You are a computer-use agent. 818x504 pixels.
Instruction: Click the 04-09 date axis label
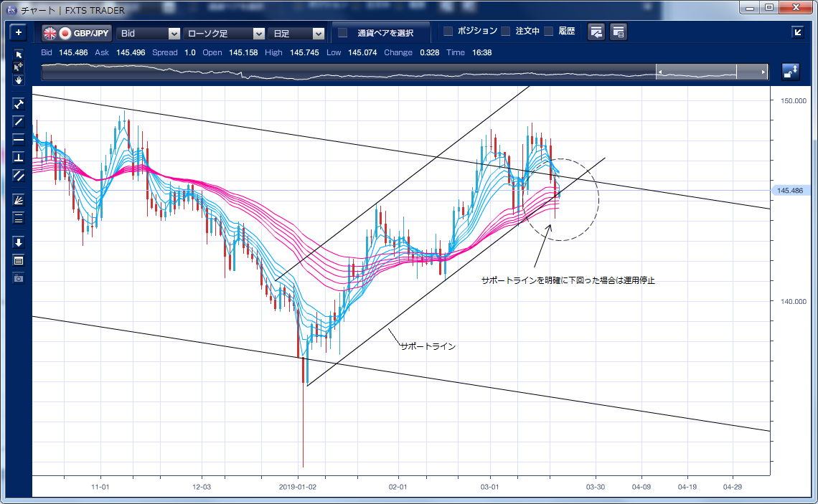pos(641,487)
